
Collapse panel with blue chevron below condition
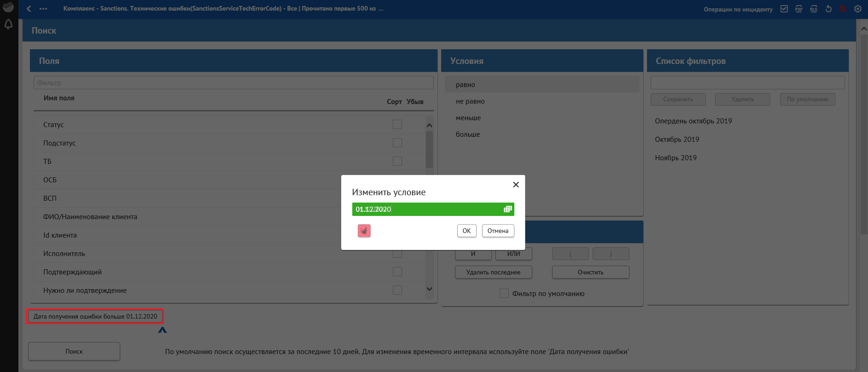[x=162, y=330]
